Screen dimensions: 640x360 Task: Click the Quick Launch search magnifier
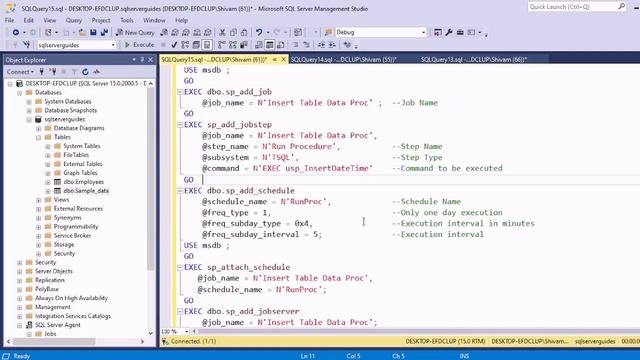click(621, 7)
